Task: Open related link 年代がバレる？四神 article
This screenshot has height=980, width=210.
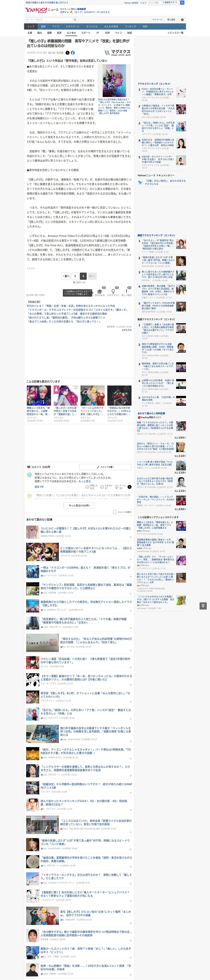Action: (70, 306)
